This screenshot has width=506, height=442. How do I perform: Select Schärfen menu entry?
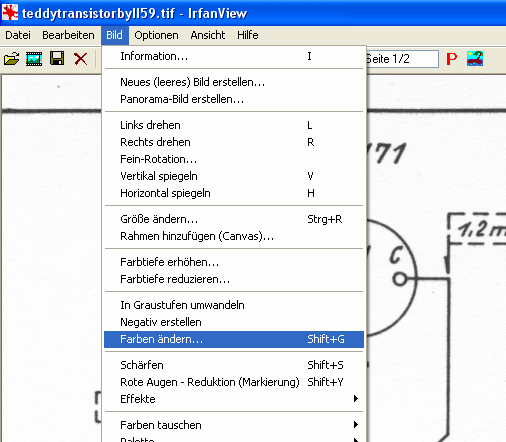coord(234,365)
